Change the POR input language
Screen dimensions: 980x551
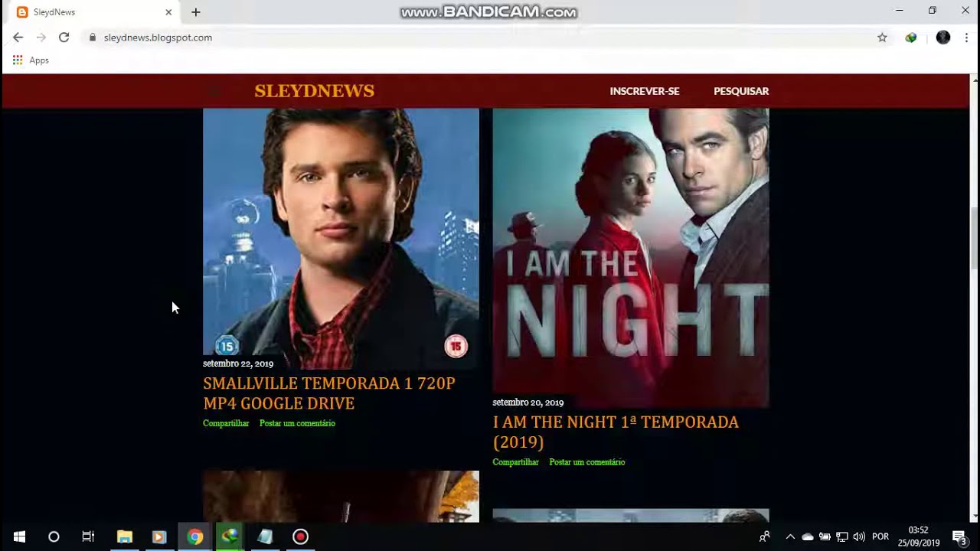coord(880,536)
